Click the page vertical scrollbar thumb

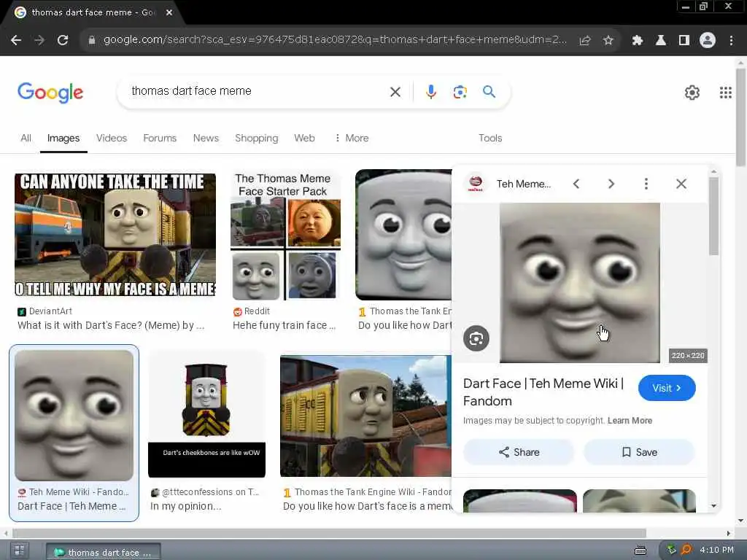point(740,117)
